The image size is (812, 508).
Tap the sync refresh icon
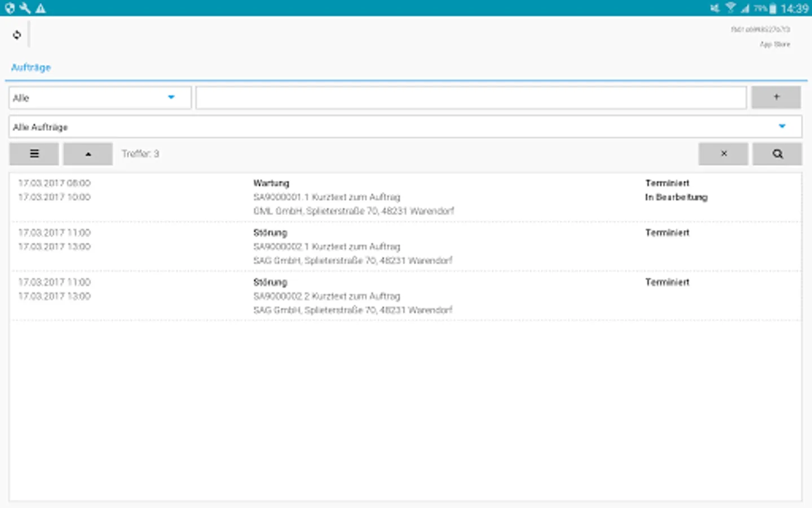17,35
